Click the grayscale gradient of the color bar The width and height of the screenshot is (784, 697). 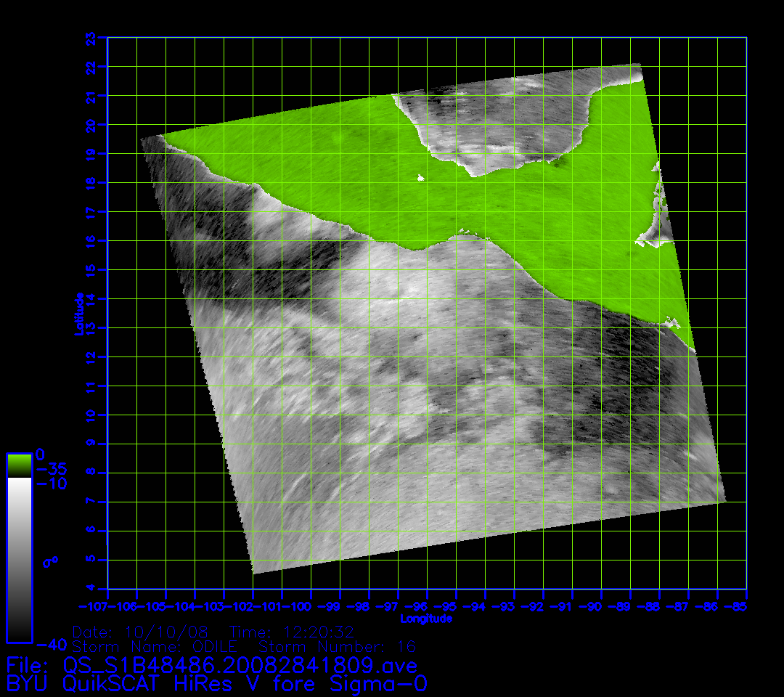tap(19, 559)
